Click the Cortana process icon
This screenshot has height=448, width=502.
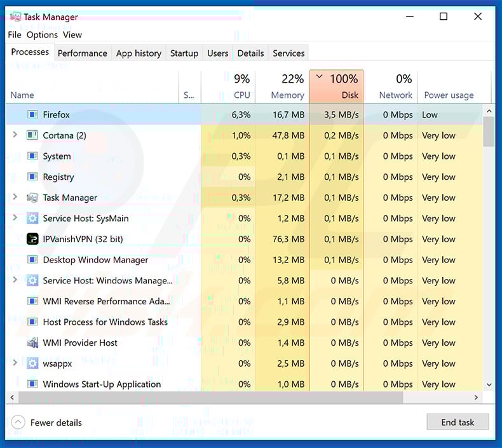click(32, 135)
